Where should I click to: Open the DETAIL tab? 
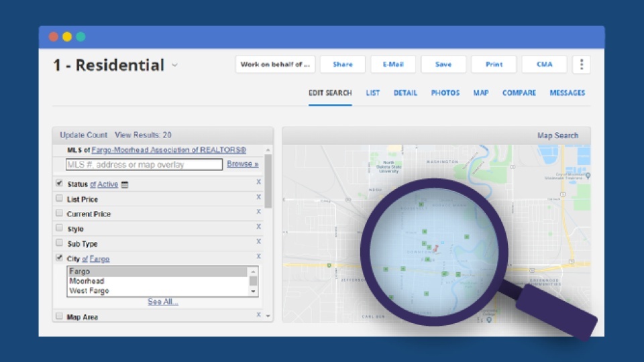(405, 93)
